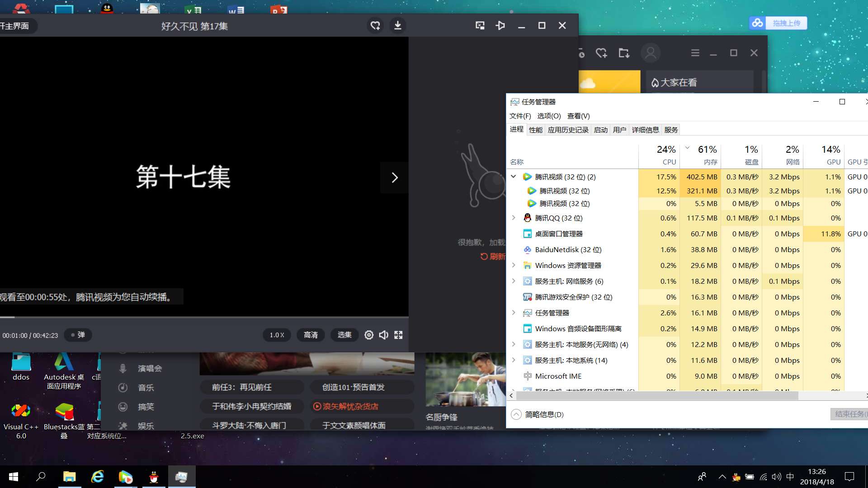Click the favorite heart icon in player title bar
Viewport: 868px width, 488px height.
pos(375,26)
